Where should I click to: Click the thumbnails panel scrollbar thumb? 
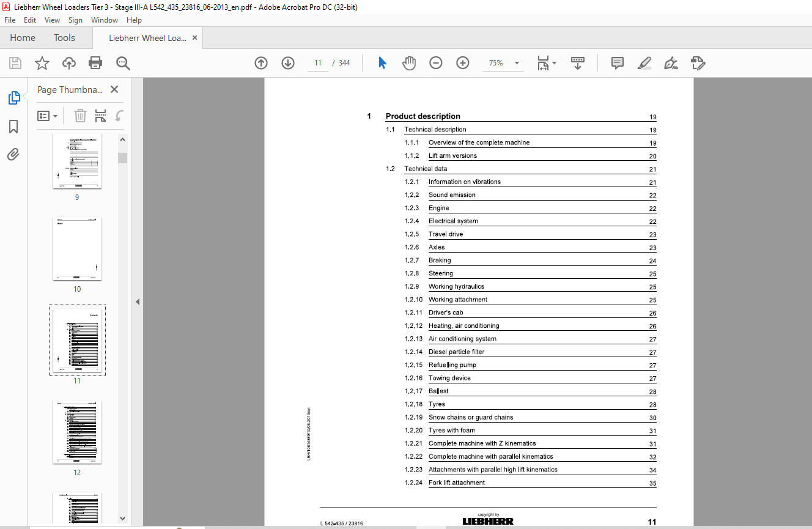(x=122, y=158)
